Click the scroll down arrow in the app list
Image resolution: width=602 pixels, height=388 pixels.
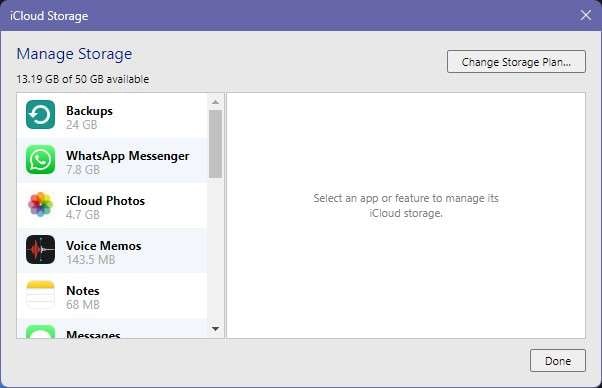pos(216,329)
